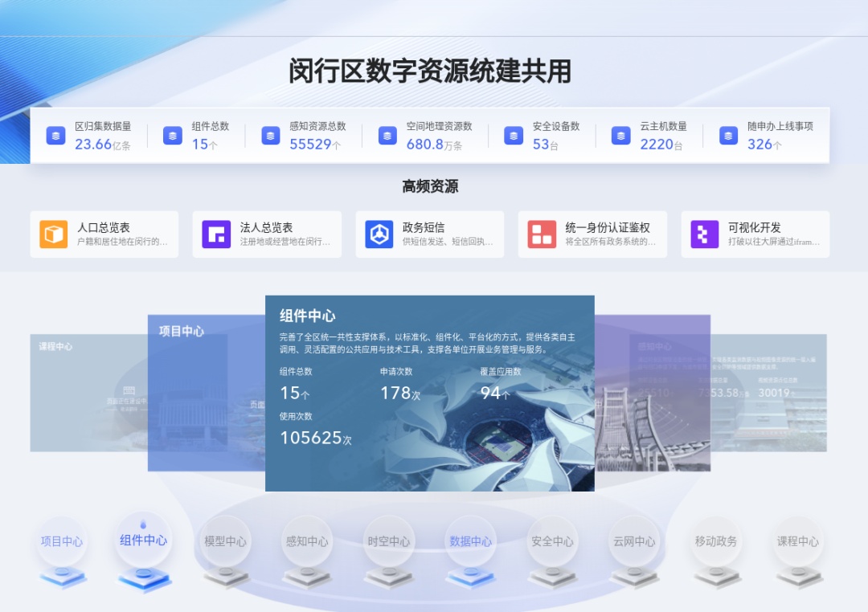Click the red grid icon of 统一身份认证鉴权
Screen dimensions: 868x612
pyautogui.click(x=542, y=234)
